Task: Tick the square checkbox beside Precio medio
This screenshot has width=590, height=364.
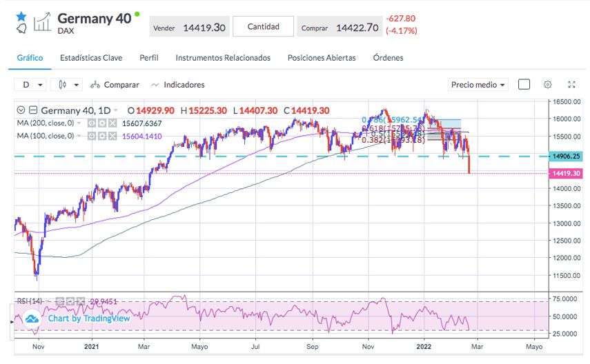Action: pyautogui.click(x=524, y=85)
